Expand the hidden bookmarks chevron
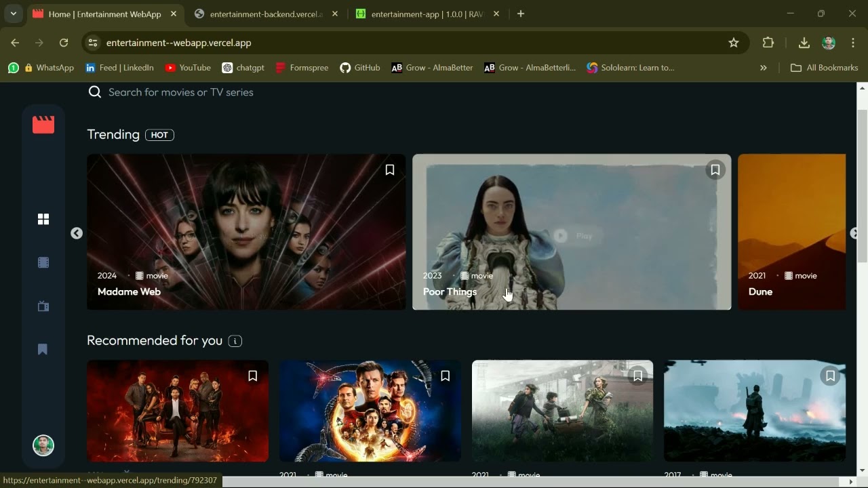This screenshot has width=868, height=488. 764,68
